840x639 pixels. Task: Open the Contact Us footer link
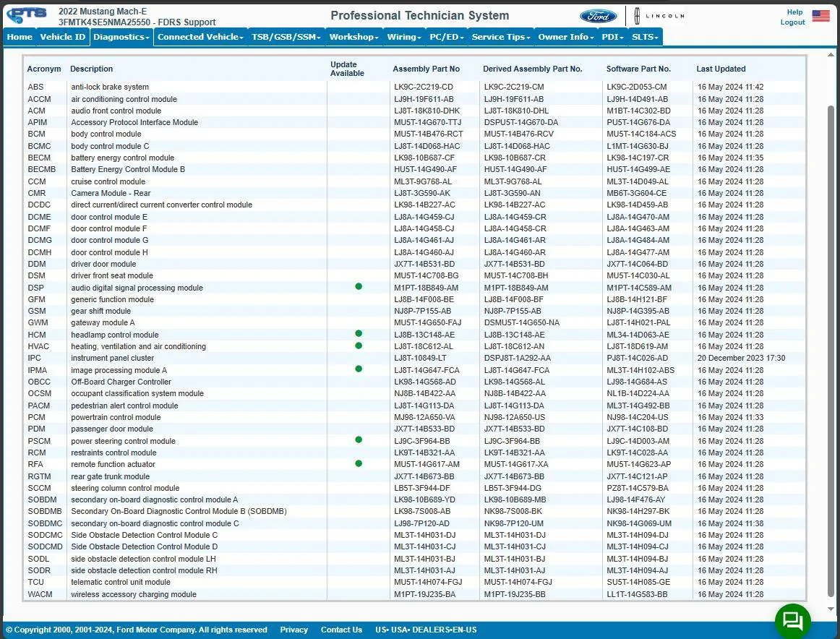click(x=341, y=630)
